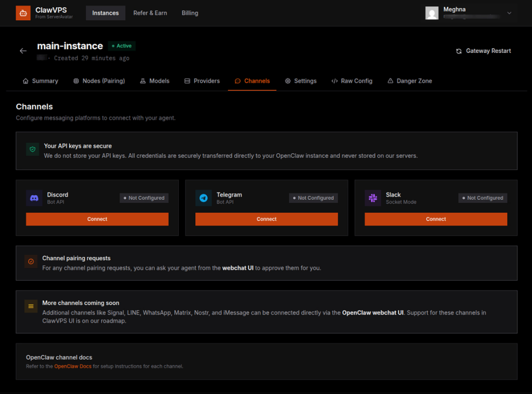Expand the user account dropdown chevron
This screenshot has width=532, height=394.
(x=509, y=13)
